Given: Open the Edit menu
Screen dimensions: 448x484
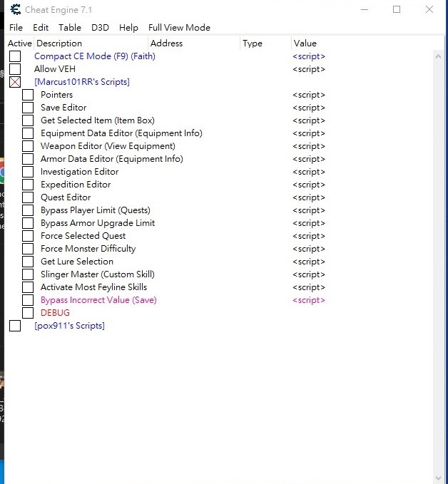Looking at the screenshot, I should tap(41, 28).
